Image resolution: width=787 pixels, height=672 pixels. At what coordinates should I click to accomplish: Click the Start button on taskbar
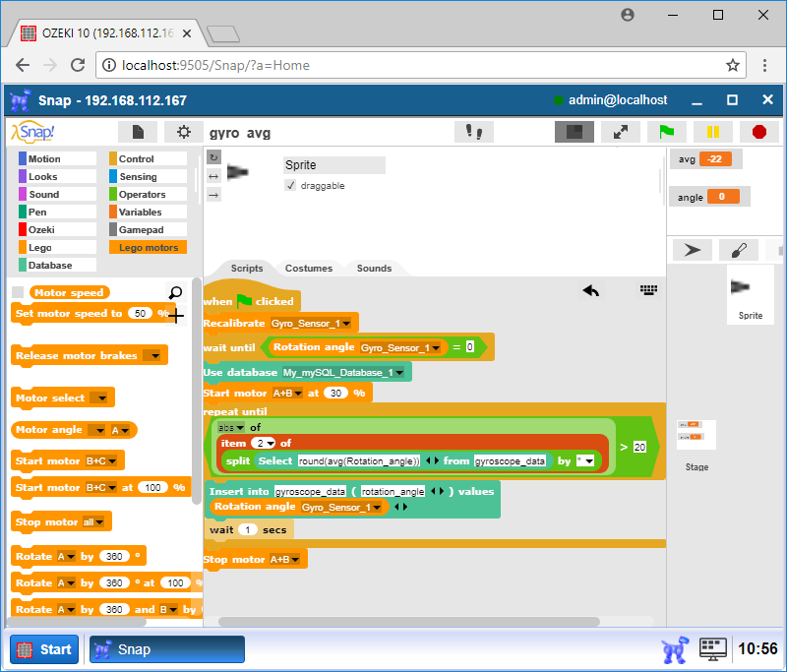44,649
